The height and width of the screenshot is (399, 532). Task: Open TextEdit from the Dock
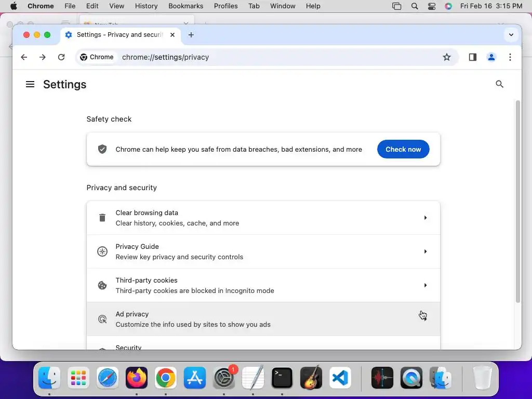pos(253,378)
